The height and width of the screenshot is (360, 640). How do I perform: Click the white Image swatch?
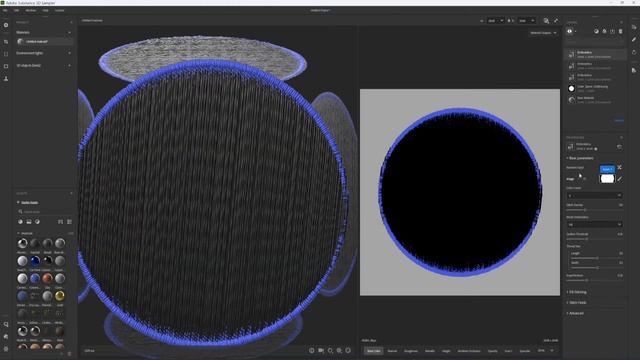click(607, 179)
